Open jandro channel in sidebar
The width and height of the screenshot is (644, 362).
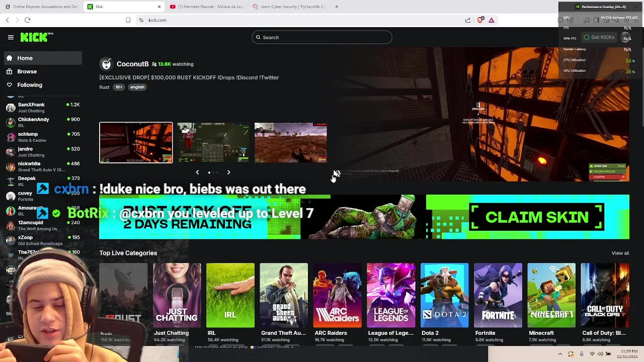43,152
